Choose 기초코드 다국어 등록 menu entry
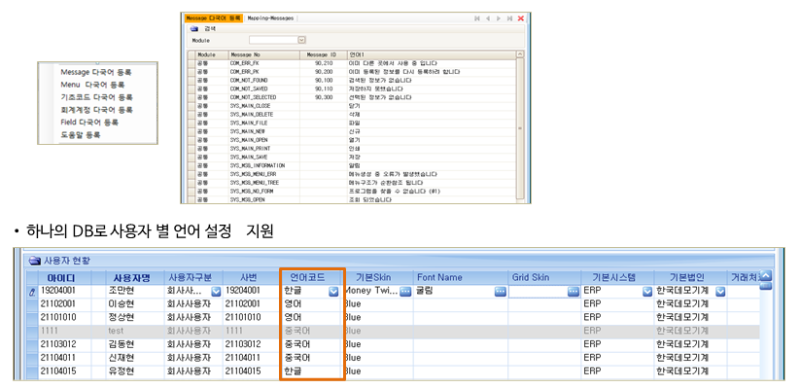 97,97
